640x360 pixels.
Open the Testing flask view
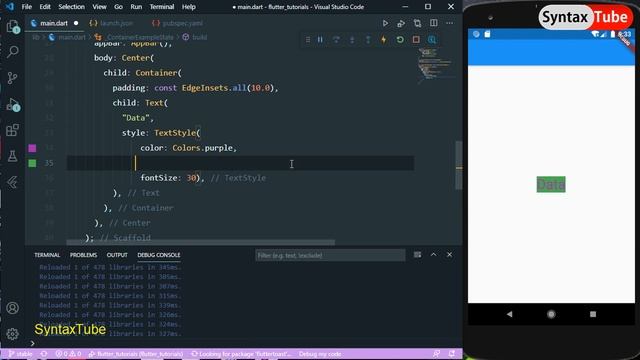tap(13, 156)
